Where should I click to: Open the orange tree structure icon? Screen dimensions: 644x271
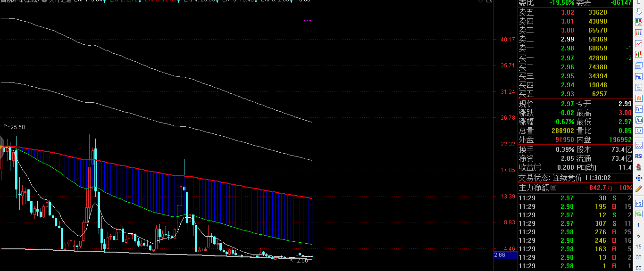[x=639, y=87]
